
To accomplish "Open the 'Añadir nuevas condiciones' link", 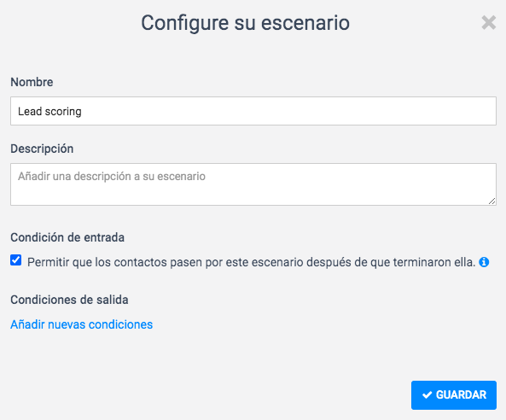I will click(x=82, y=324).
